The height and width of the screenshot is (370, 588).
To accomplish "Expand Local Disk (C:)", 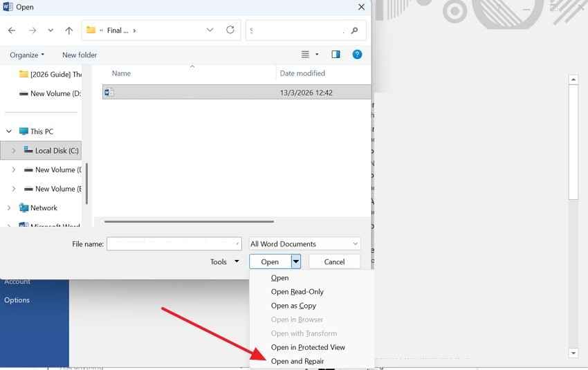I will tap(14, 150).
